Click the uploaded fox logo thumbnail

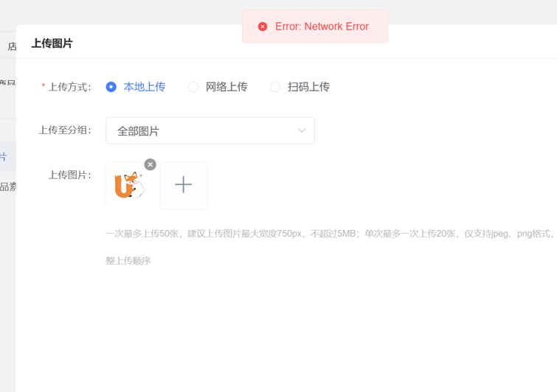coord(130,185)
